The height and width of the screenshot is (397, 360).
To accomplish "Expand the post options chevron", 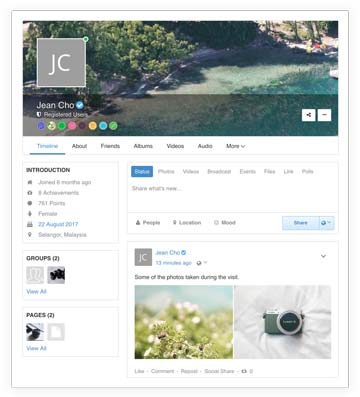I will click(x=323, y=256).
